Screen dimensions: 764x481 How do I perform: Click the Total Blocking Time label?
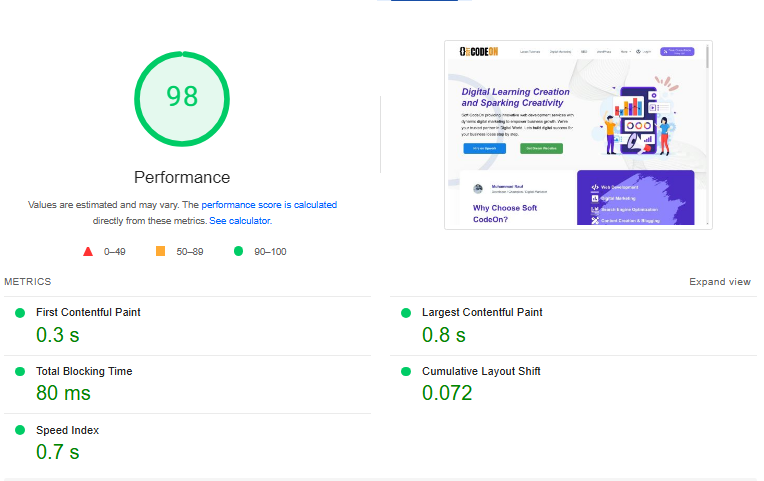point(84,371)
